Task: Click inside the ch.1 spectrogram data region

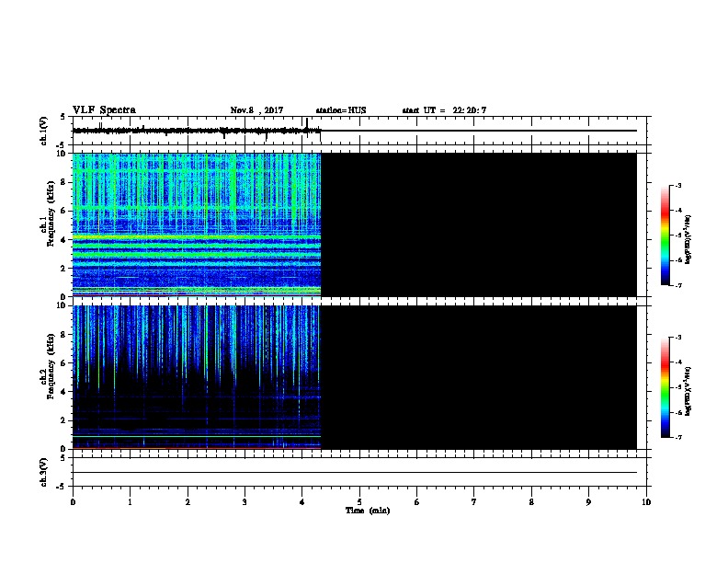Action: (x=197, y=224)
